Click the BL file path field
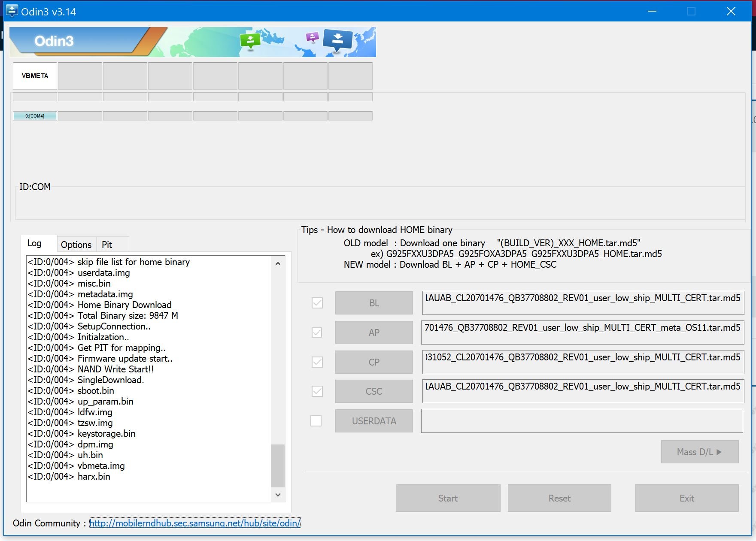The image size is (756, 541). coord(583,303)
